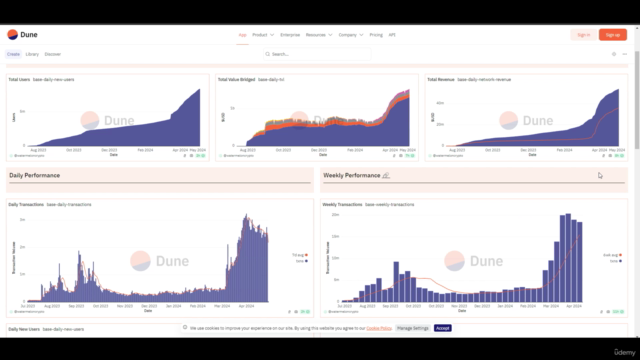Click green refresh badge under Total Users chart
640x360 pixels.
click(x=200, y=156)
